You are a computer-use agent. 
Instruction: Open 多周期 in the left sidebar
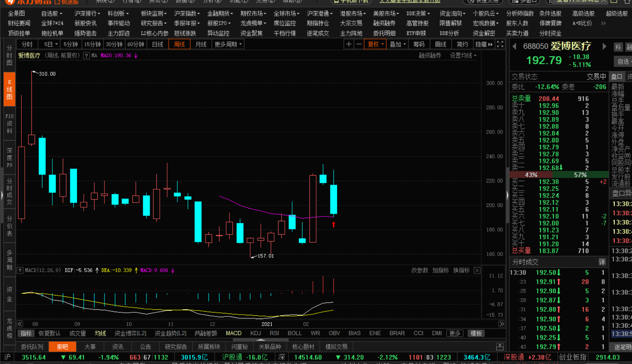coord(10,260)
